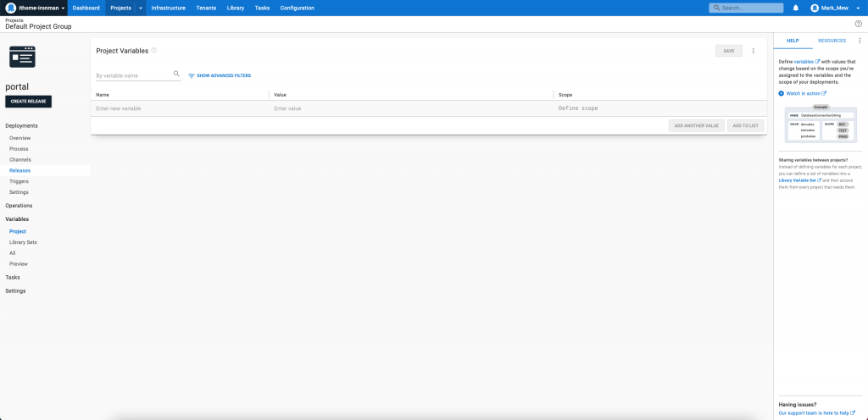868x420 pixels.
Task: Click ADD TO LIST button
Action: point(746,126)
